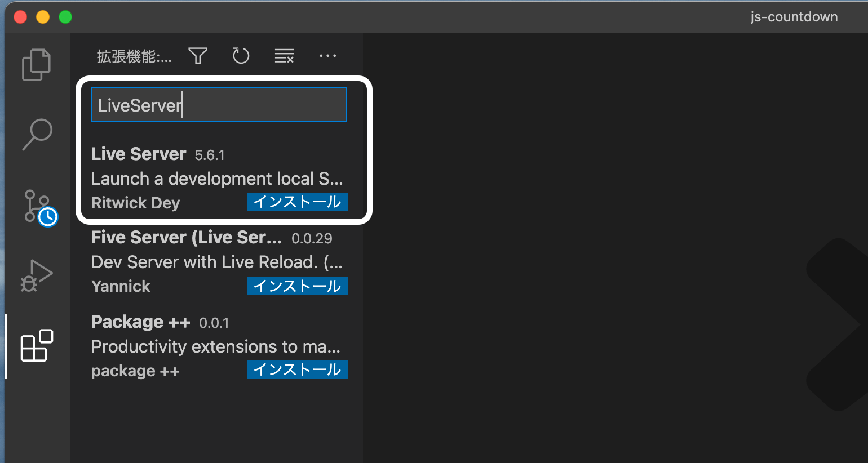The height and width of the screenshot is (463, 868).
Task: Open the Source Control view
Action: 39,208
